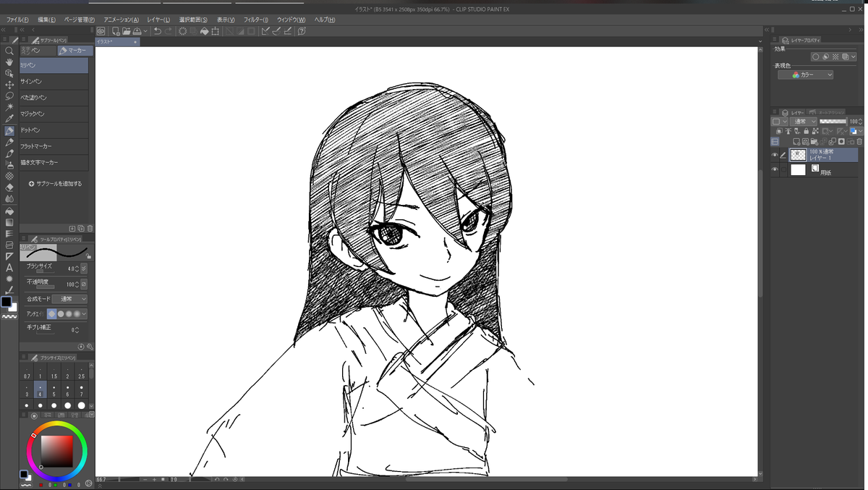The image size is (868, 490).
Task: Choose the べた塗りペン sub tool
Action: pyautogui.click(x=54, y=98)
